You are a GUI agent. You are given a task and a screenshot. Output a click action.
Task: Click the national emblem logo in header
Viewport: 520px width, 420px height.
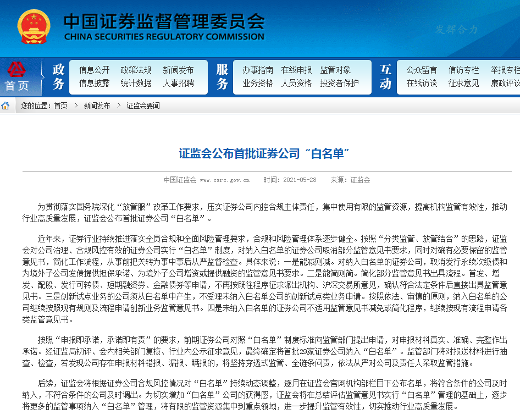click(x=34, y=27)
